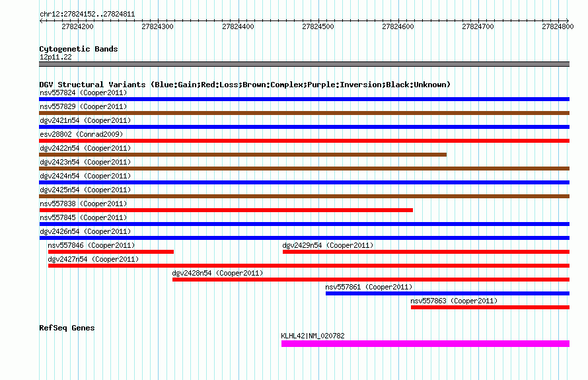Screen dimensions: 588x380
Task: Click ruler position 27824700
Action: pos(478,26)
